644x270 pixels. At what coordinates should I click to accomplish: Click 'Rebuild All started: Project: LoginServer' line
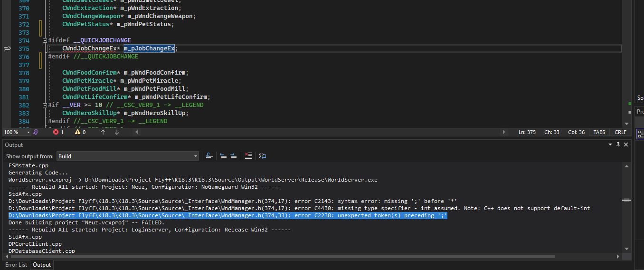(150, 230)
